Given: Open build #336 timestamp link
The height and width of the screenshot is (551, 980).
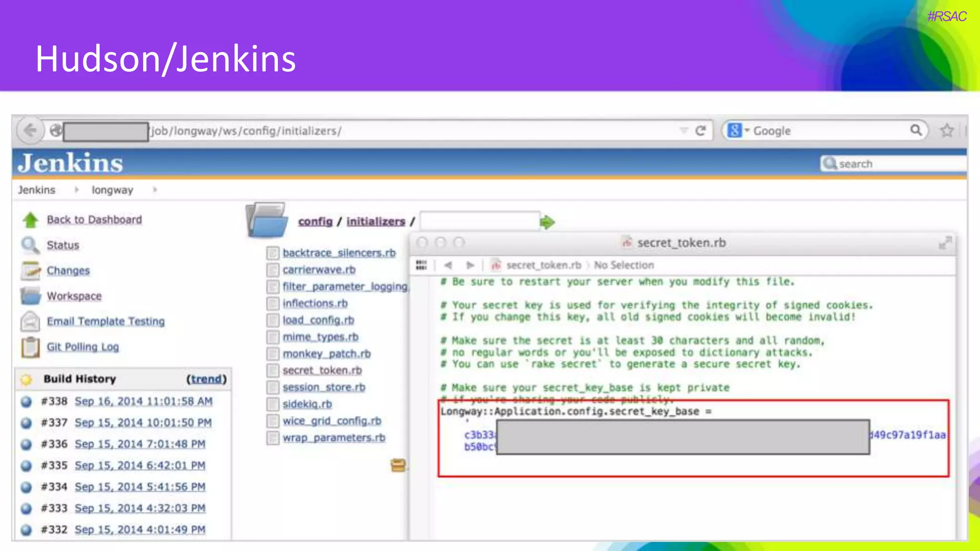Looking at the screenshot, I should [140, 444].
